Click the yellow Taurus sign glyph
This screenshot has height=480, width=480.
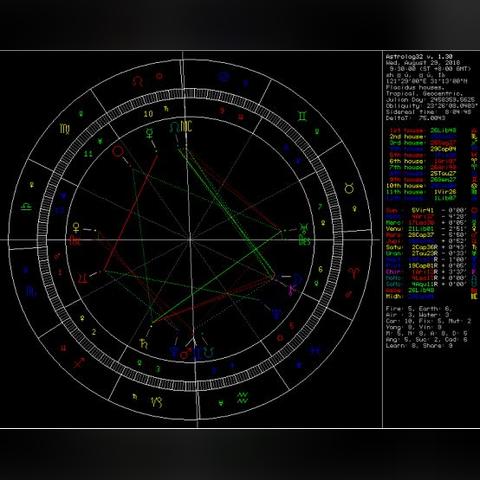pos(349,189)
